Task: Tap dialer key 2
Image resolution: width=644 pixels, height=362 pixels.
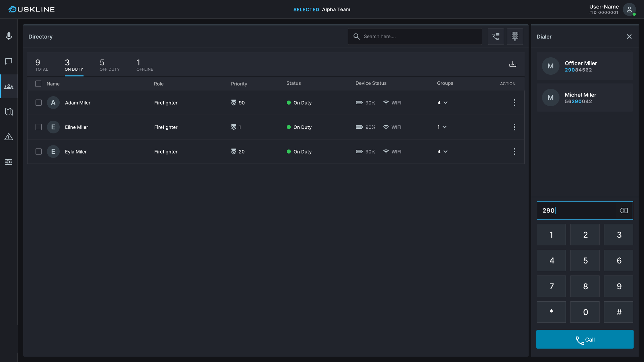Action: click(x=585, y=235)
